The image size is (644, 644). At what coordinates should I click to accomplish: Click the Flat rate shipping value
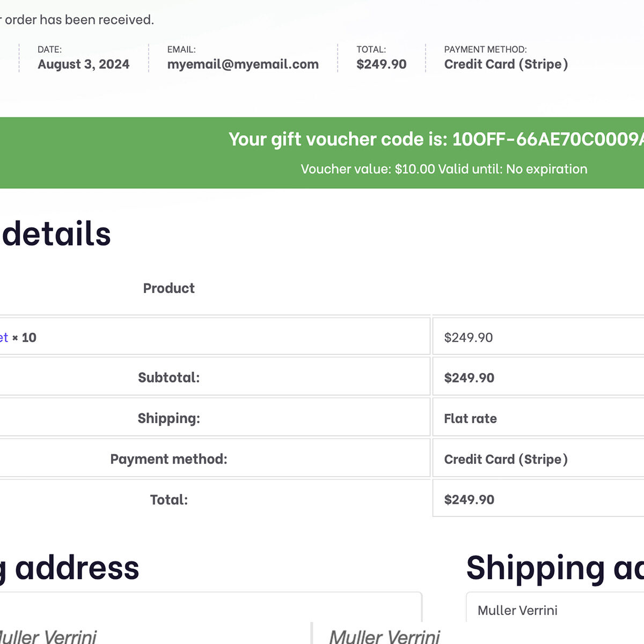click(x=470, y=419)
